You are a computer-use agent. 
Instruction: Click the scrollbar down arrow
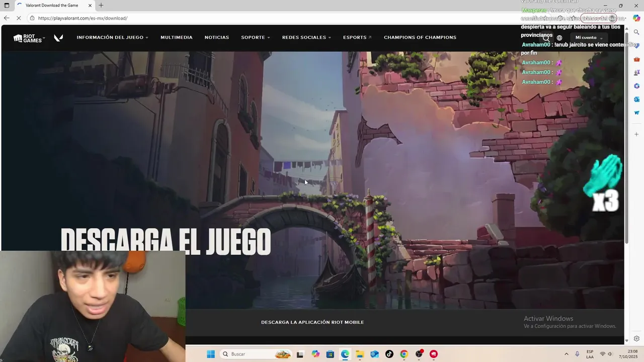[x=626, y=341]
